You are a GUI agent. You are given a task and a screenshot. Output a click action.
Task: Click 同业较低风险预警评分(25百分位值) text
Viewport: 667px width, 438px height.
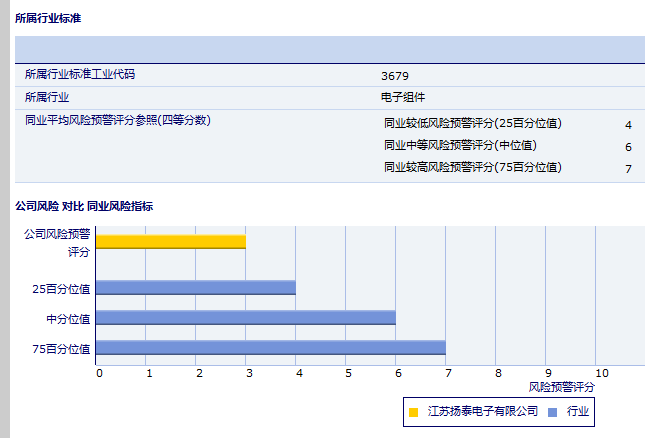point(473,124)
